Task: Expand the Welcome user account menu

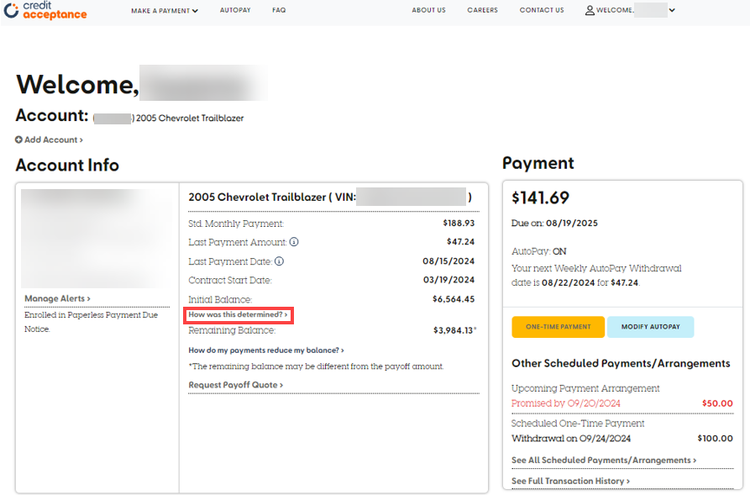Action: click(630, 11)
